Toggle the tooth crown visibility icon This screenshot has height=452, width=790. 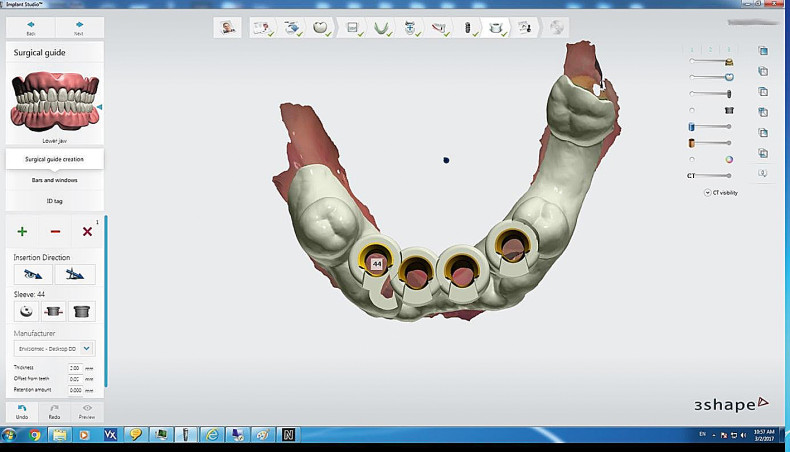[729, 77]
